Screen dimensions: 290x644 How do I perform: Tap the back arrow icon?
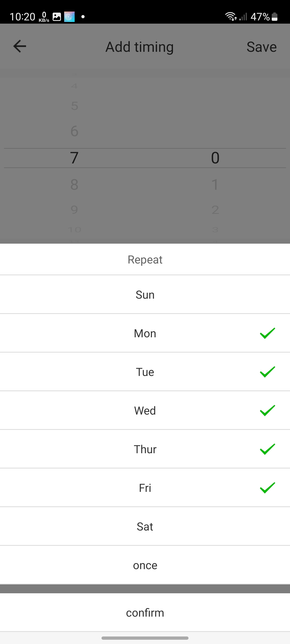point(20,46)
